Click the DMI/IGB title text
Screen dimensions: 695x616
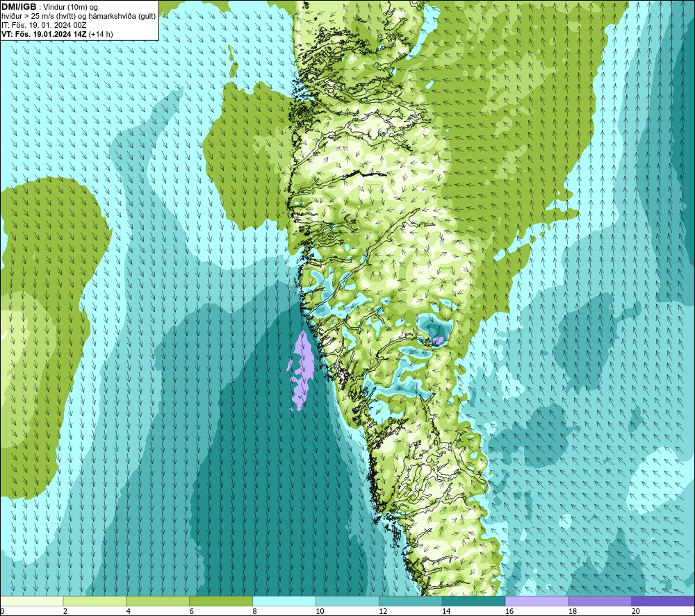pos(19,7)
